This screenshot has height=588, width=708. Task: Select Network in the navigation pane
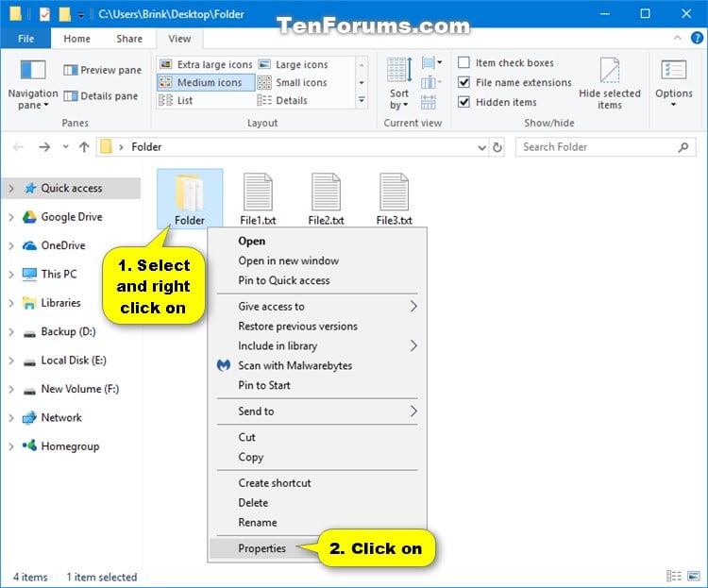[61, 418]
